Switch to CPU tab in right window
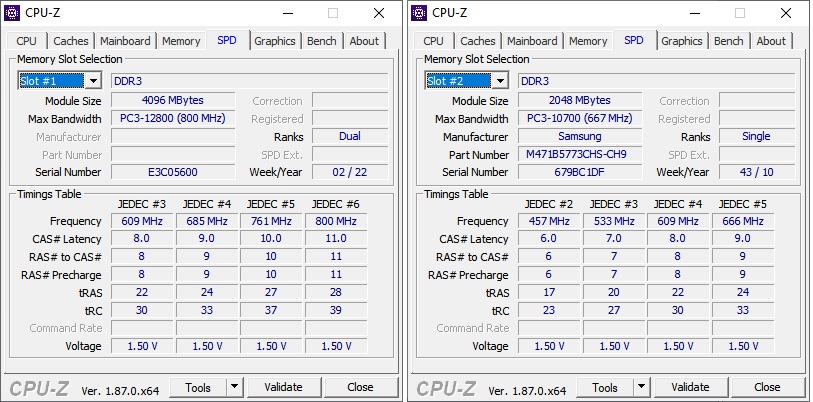Image resolution: width=813 pixels, height=402 pixels. click(x=433, y=41)
